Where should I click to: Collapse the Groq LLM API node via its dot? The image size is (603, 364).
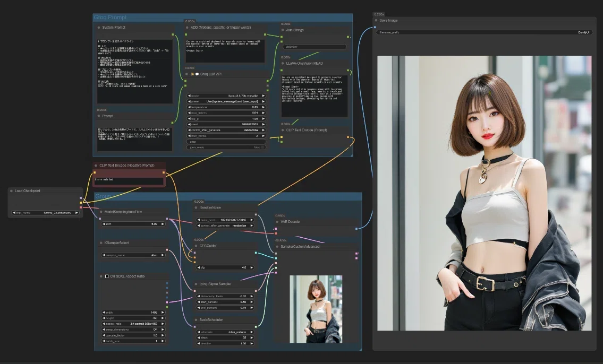[188, 74]
